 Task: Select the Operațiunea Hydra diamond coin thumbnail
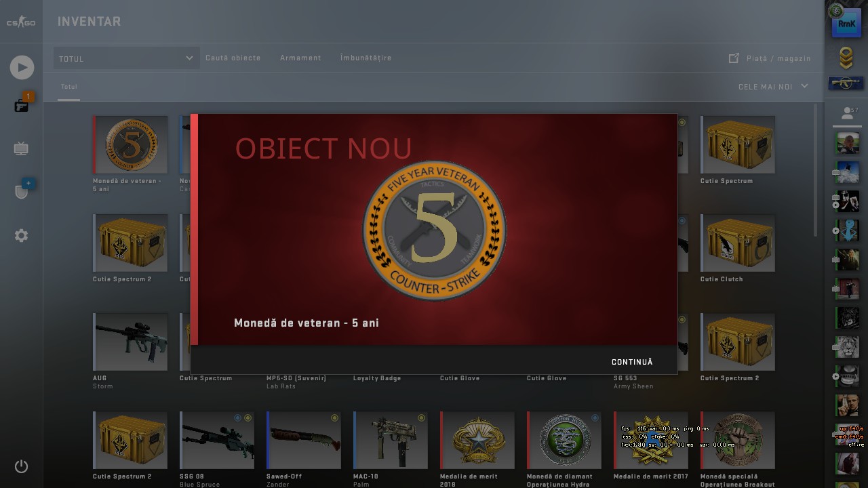click(x=564, y=440)
